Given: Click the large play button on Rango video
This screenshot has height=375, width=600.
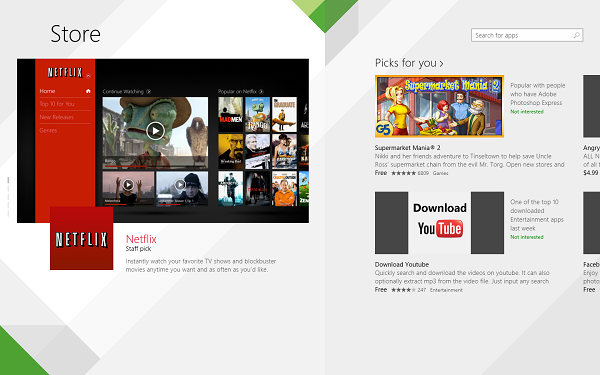Looking at the screenshot, I should pyautogui.click(x=155, y=131).
